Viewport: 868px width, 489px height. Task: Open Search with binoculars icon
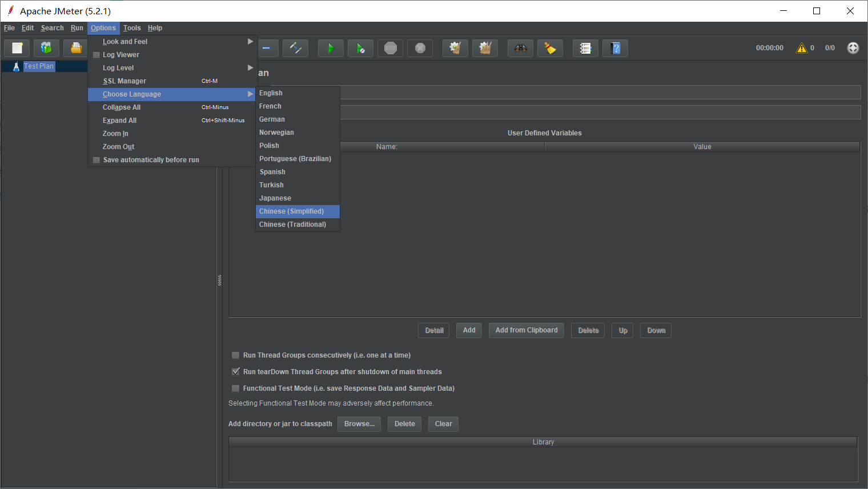521,48
